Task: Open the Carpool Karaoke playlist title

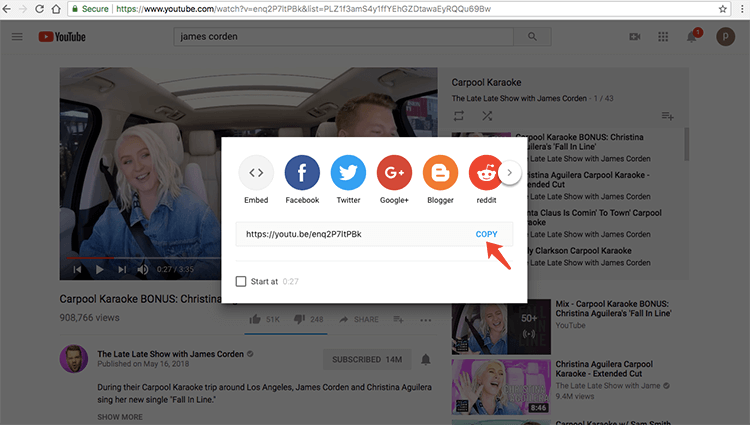Action: pyautogui.click(x=486, y=82)
